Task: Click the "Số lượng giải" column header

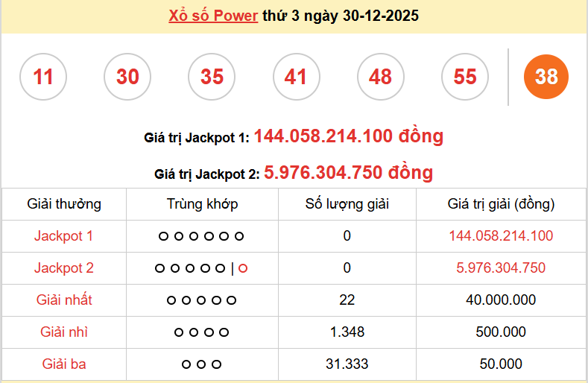Action: (347, 204)
